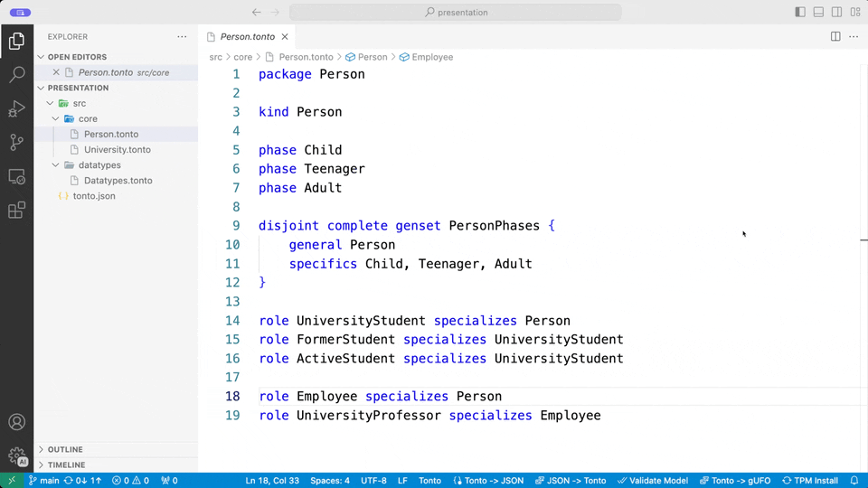Screen dimensions: 868x488
Task: Click Ln 18, Col 33 cursor position
Action: [272, 480]
